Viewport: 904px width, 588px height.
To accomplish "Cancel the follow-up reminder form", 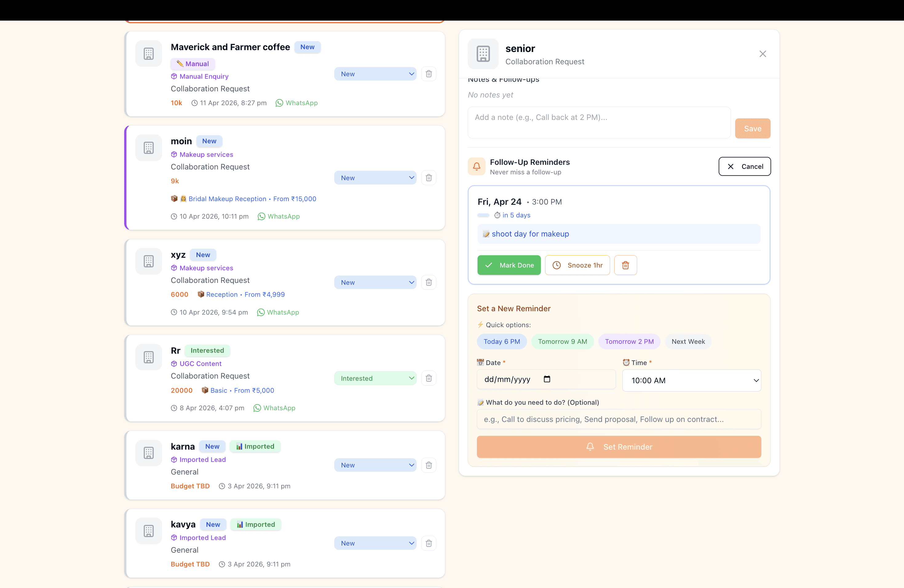I will (744, 166).
